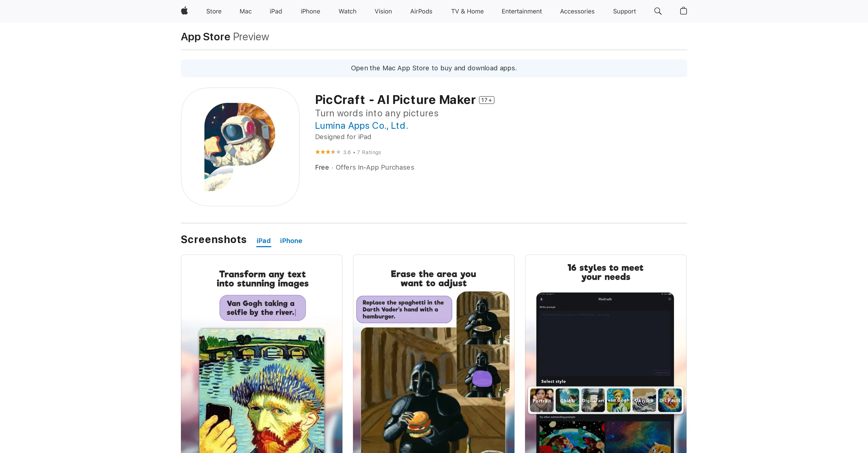Screen dimensions: 868x453
Task: Click the Oil Paint style thumbnail
Action: pos(670,400)
